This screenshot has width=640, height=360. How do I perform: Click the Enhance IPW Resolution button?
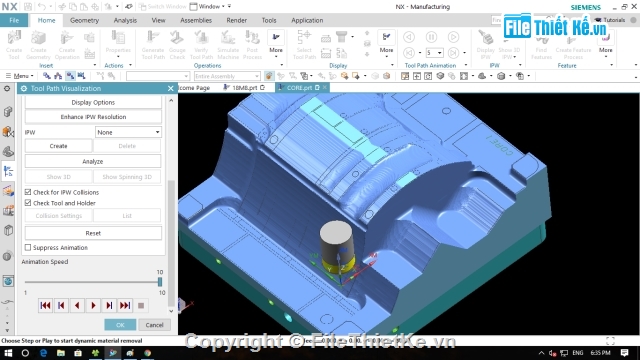pos(93,117)
